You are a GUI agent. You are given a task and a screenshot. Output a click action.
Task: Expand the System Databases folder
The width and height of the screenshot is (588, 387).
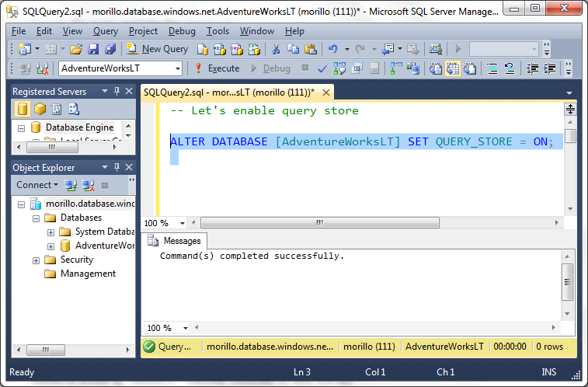pos(50,232)
